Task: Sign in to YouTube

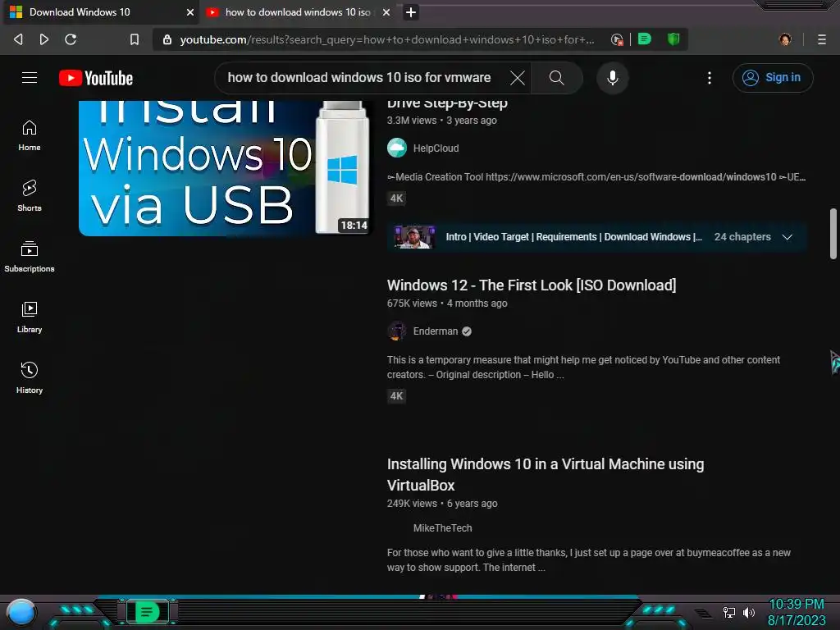Action: tap(773, 78)
